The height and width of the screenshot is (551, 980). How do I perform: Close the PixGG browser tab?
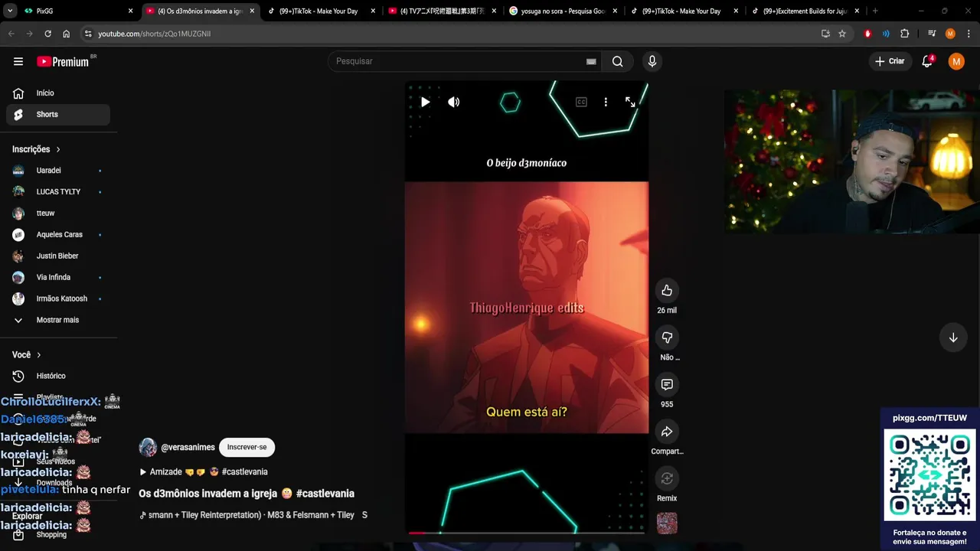pyautogui.click(x=130, y=11)
